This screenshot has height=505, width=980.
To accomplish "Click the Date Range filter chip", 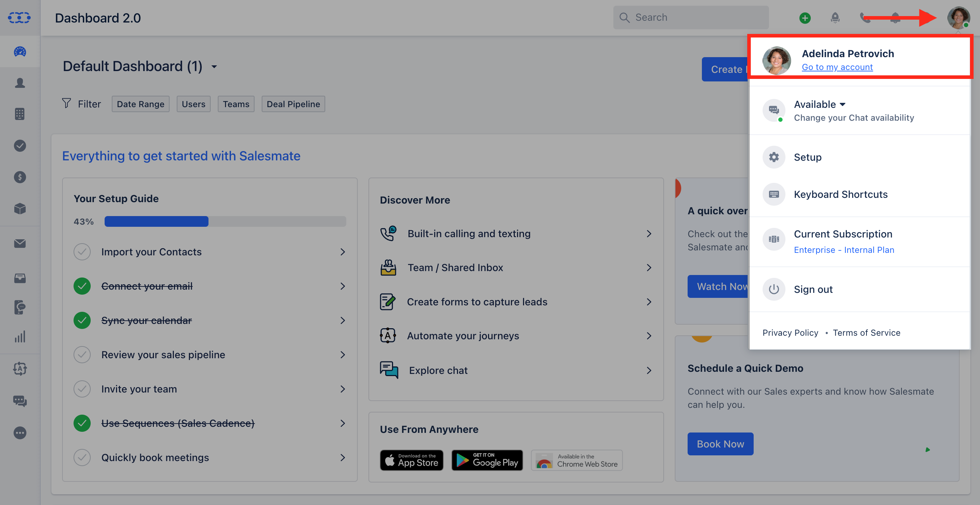I will click(x=140, y=104).
